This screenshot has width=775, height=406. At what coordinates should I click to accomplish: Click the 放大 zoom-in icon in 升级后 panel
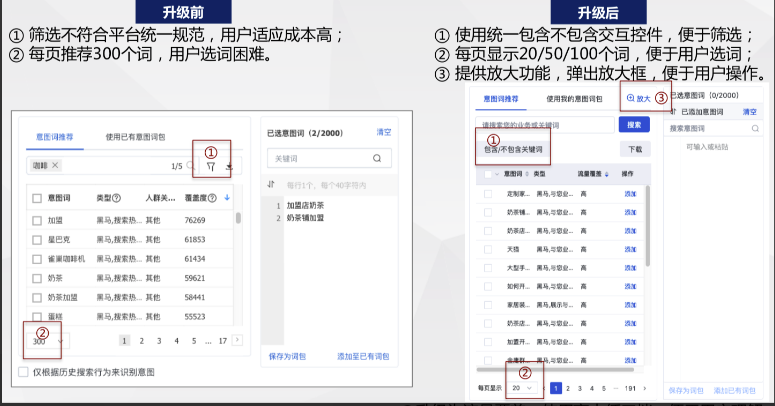[x=630, y=98]
